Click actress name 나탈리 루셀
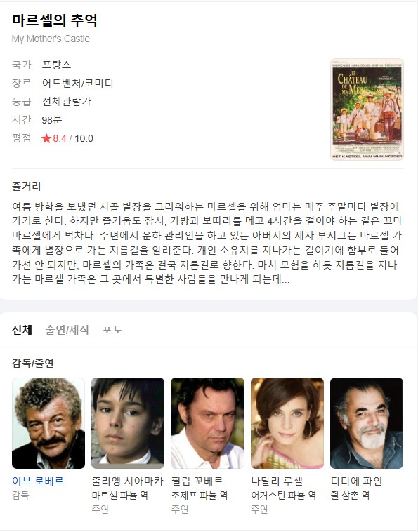The height and width of the screenshot is (532, 418). click(277, 481)
